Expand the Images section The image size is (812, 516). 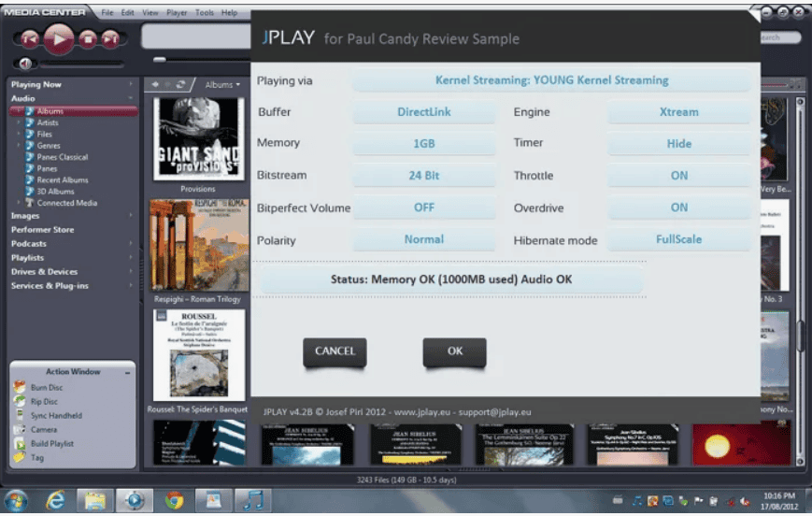(x=131, y=216)
